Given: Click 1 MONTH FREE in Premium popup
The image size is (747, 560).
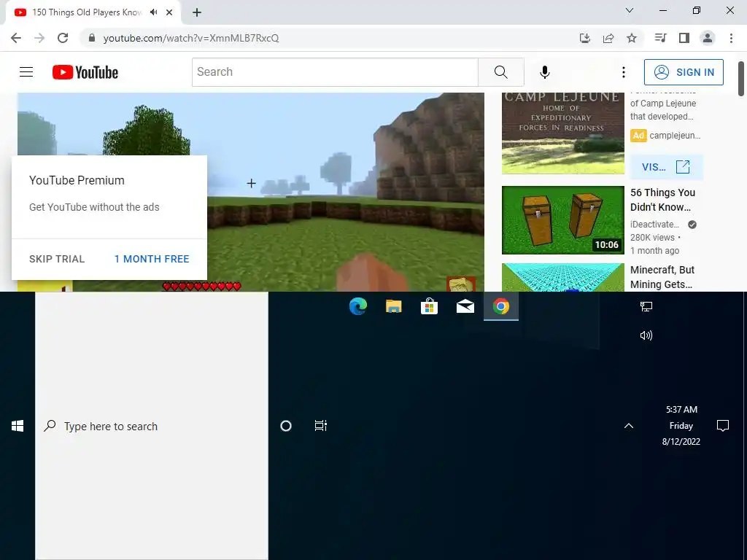Looking at the screenshot, I should (152, 259).
